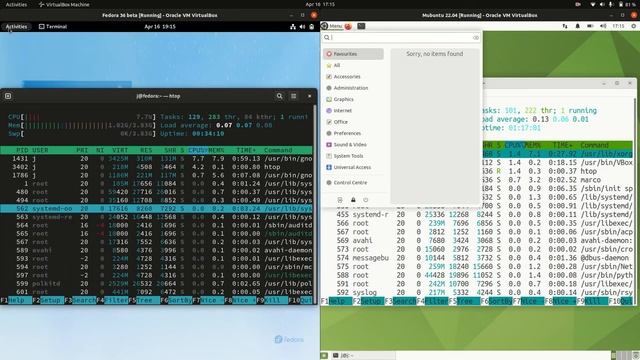Click F3 Search in Fedora htop

pos(80,300)
